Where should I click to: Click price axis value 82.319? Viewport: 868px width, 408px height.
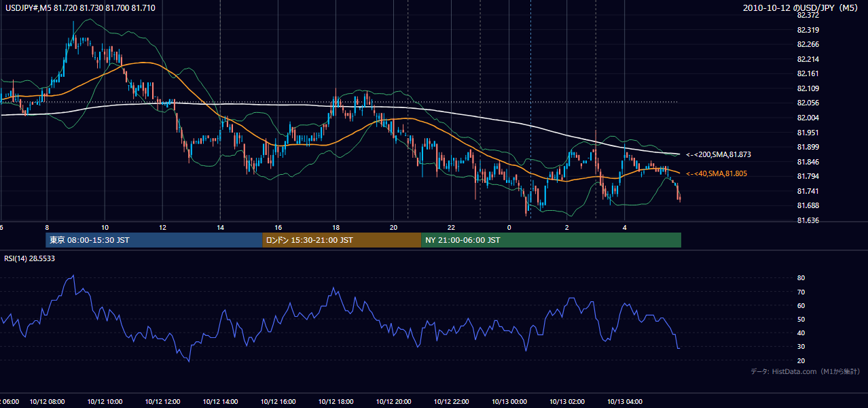[808, 30]
